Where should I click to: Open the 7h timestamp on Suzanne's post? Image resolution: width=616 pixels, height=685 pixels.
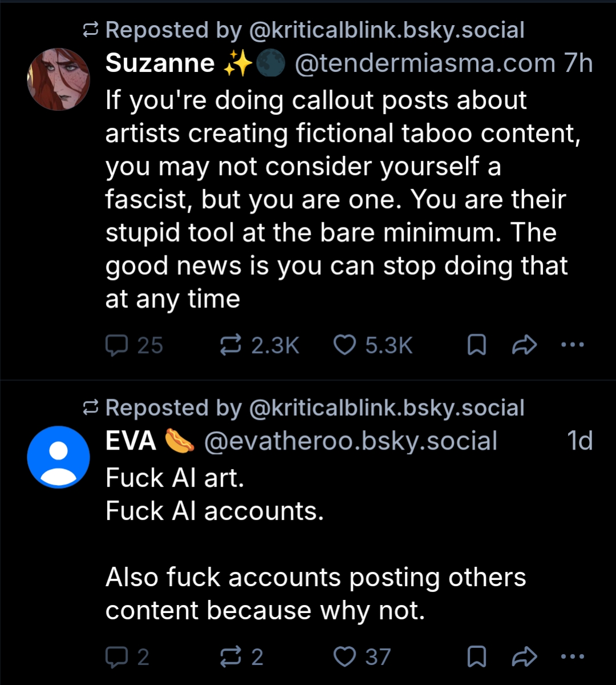point(578,63)
